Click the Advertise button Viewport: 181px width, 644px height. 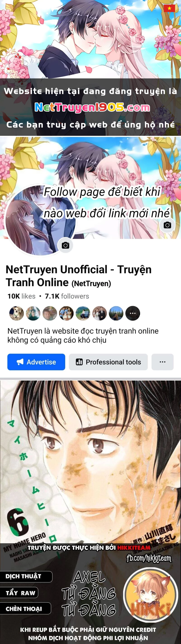[36, 362]
